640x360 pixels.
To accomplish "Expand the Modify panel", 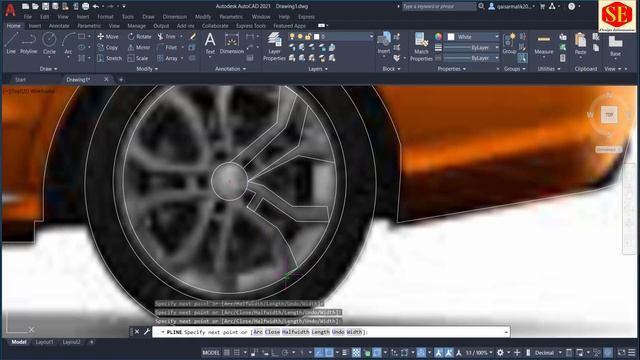I will pyautogui.click(x=147, y=69).
